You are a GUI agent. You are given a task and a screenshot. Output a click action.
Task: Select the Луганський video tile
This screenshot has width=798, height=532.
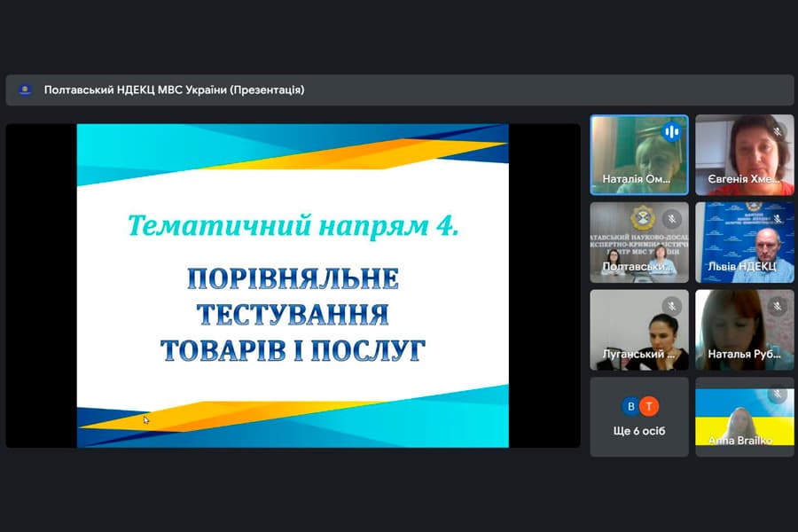(x=638, y=330)
